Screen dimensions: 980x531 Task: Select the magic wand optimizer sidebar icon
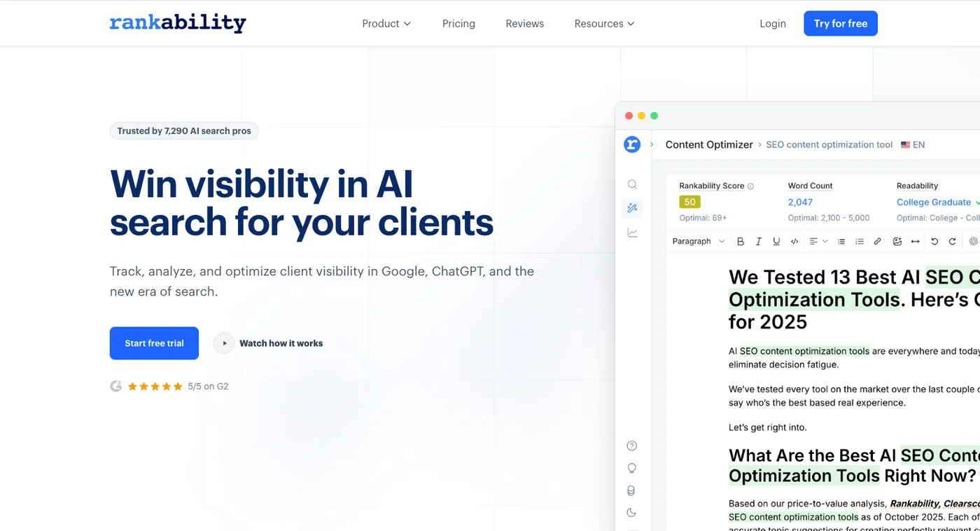[632, 208]
